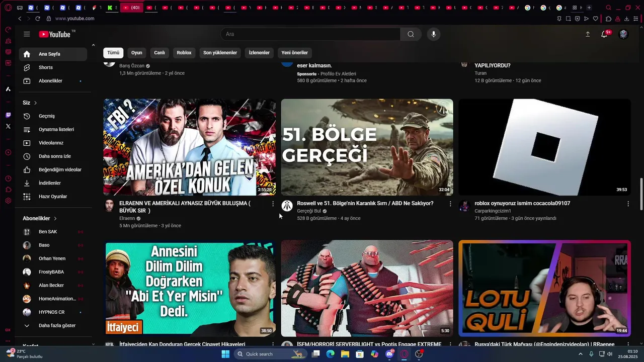Play Amerika'dan Gelen Özel Konuk thumbnail
The width and height of the screenshot is (644, 362).
[189, 147]
